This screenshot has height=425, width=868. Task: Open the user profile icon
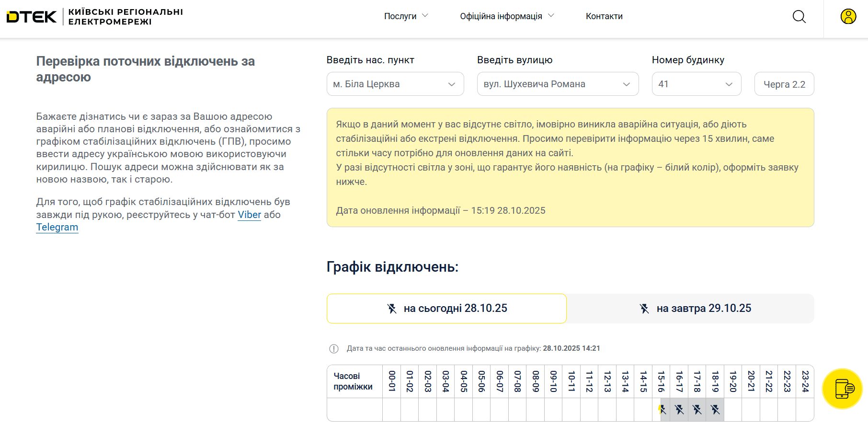click(x=848, y=17)
